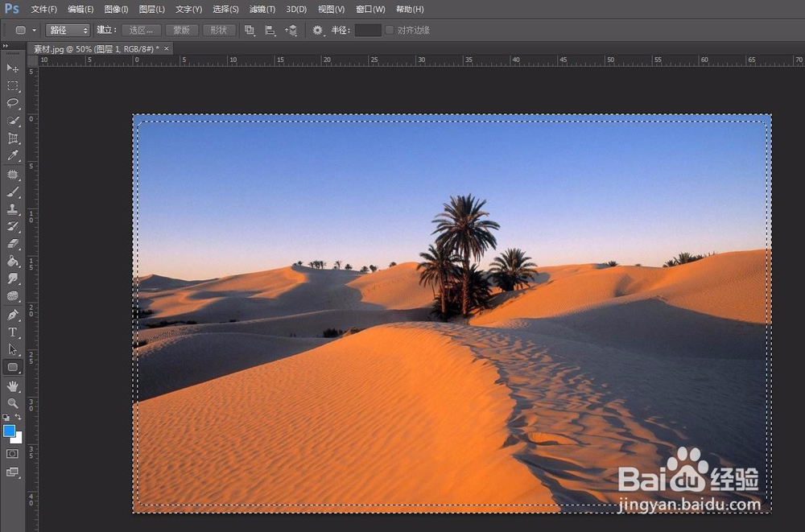The image size is (805, 532).
Task: Select the Horizontal Type tool
Action: 13,332
